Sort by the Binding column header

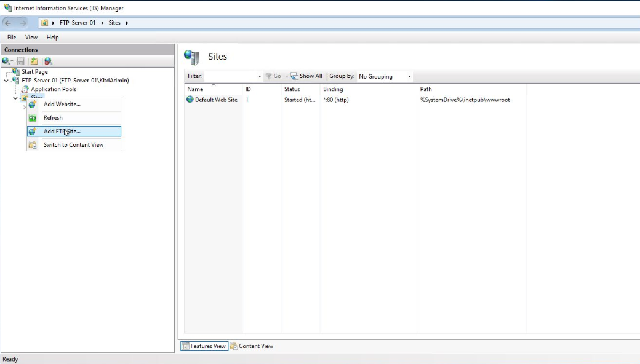coord(369,89)
